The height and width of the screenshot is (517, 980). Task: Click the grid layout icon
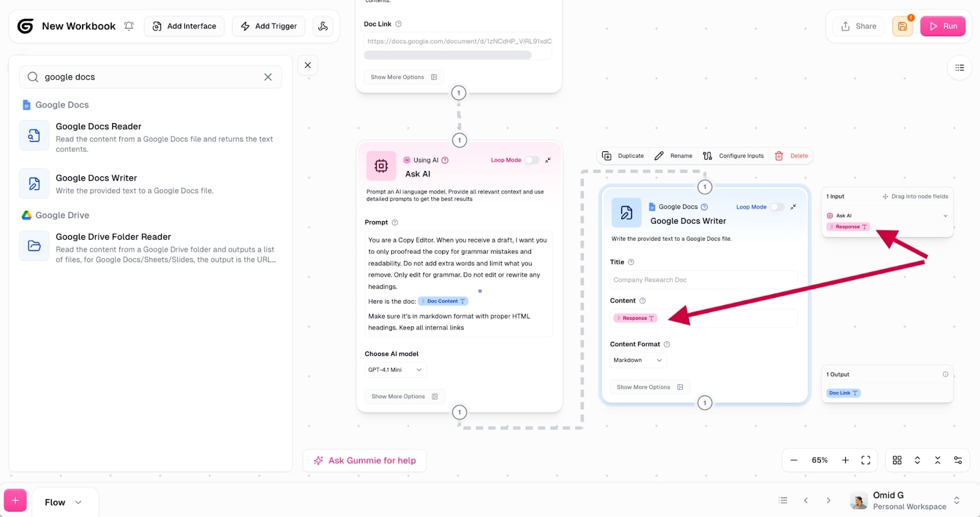tap(897, 460)
